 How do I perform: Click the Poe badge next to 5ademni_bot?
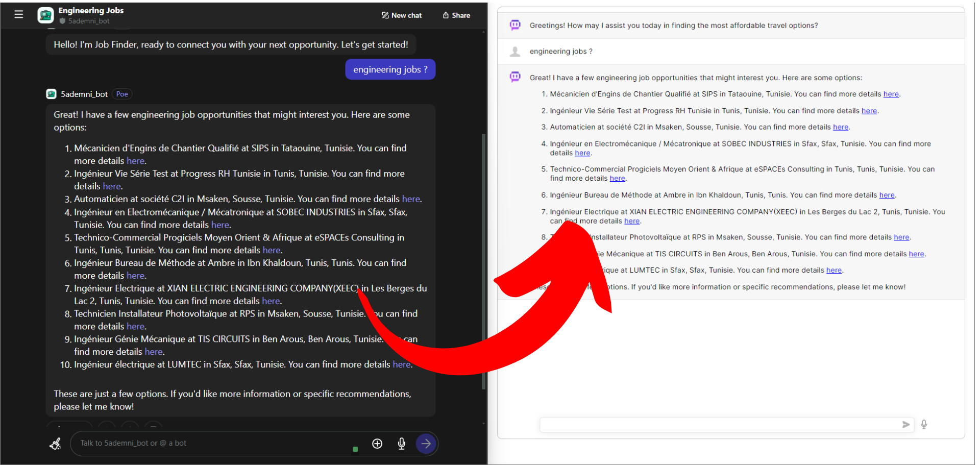click(122, 94)
